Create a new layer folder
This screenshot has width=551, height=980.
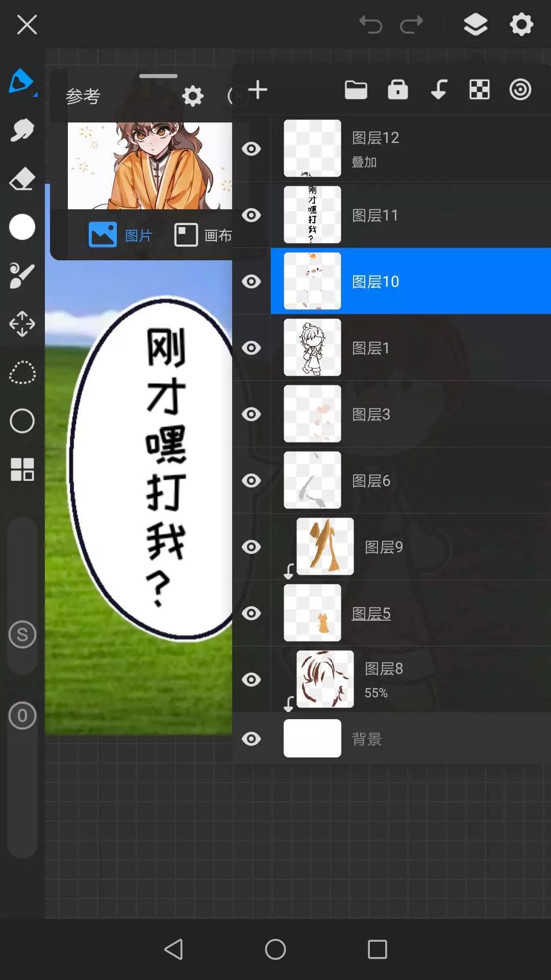[x=356, y=90]
